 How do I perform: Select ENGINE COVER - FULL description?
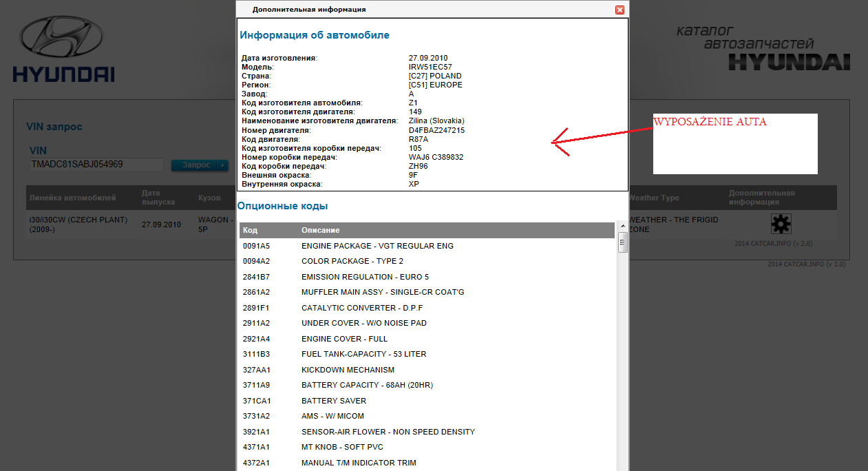(344, 339)
